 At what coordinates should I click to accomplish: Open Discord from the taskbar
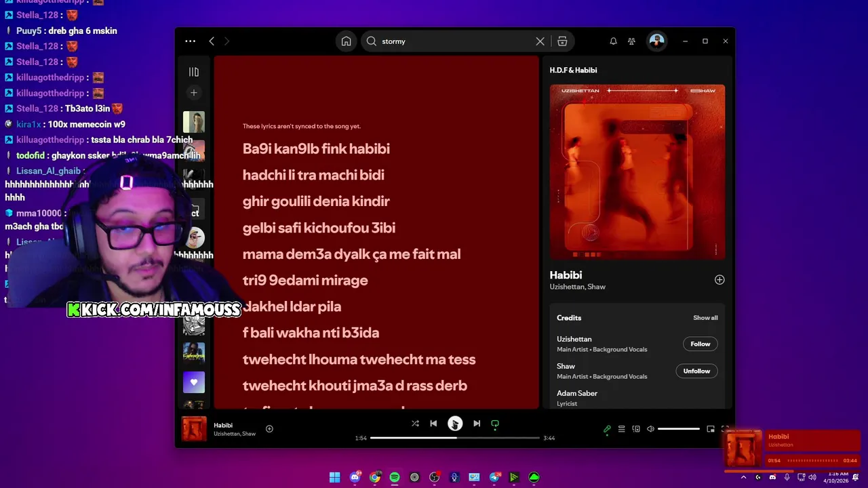pos(355,477)
